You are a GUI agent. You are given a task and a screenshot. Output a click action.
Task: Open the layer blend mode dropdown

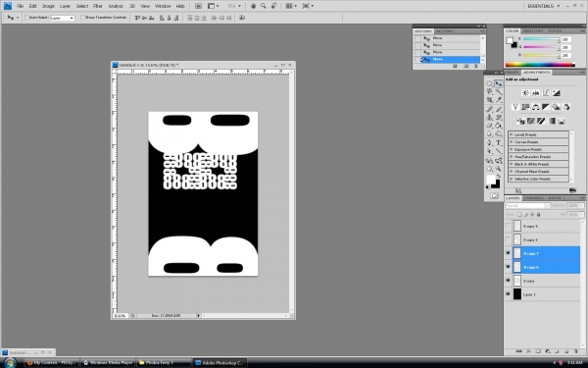coord(527,205)
